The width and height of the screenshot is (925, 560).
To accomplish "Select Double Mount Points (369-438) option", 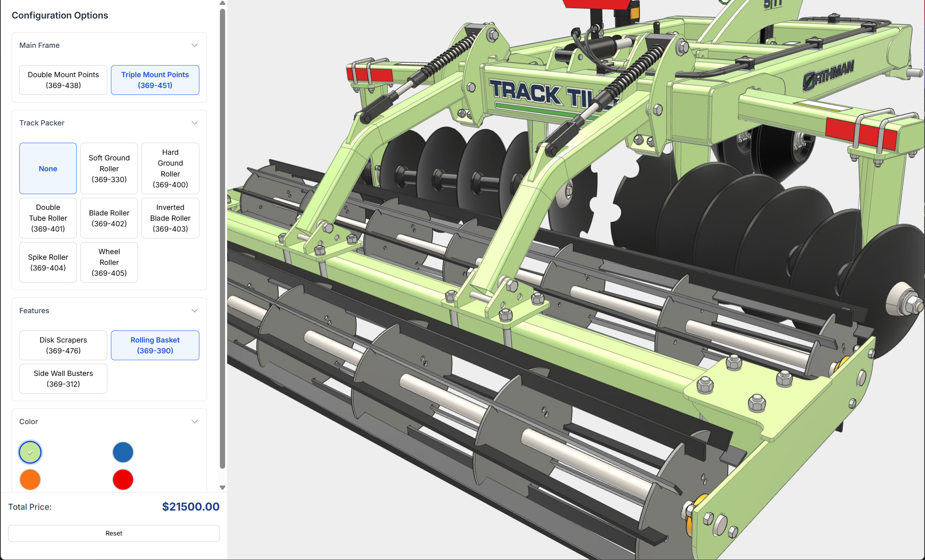I will (63, 80).
